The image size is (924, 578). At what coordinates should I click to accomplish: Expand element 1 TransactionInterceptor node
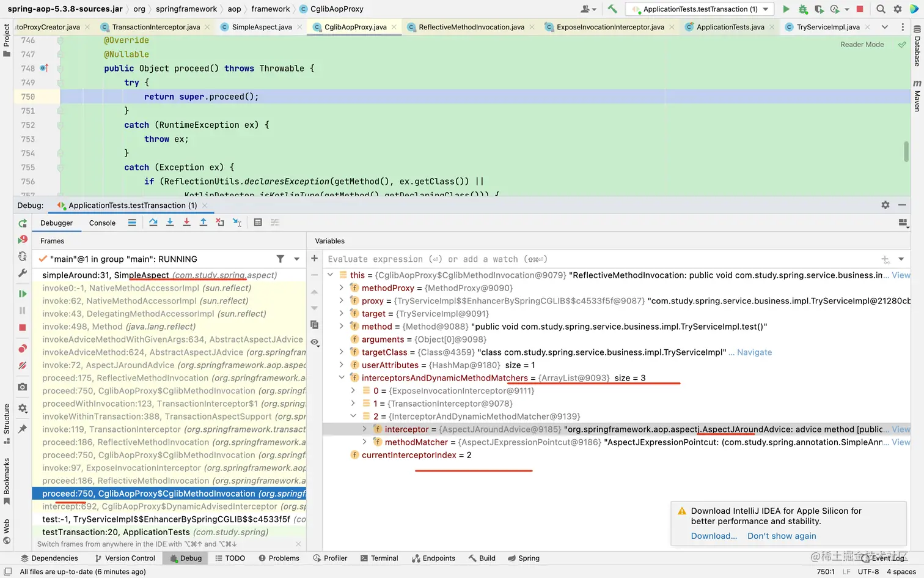(x=353, y=404)
